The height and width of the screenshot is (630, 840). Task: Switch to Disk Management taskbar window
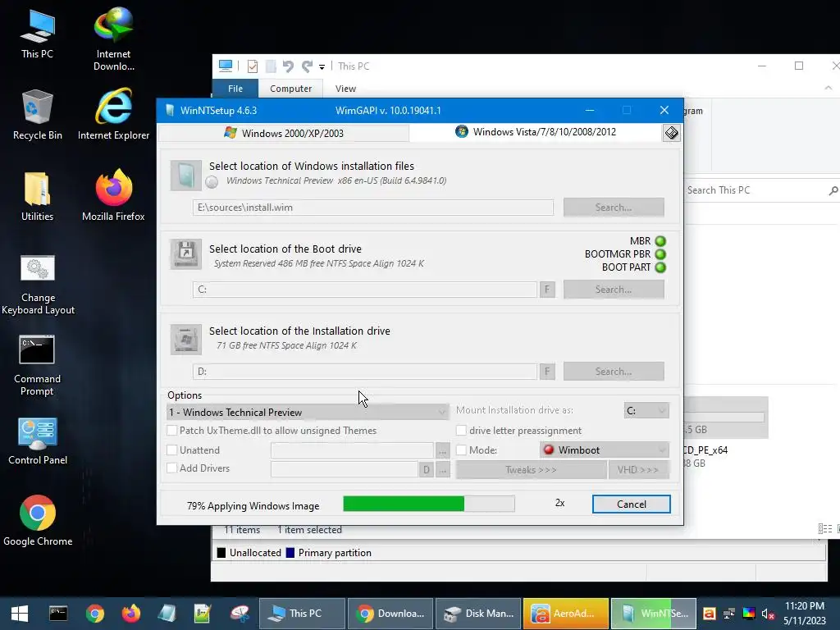tap(478, 614)
